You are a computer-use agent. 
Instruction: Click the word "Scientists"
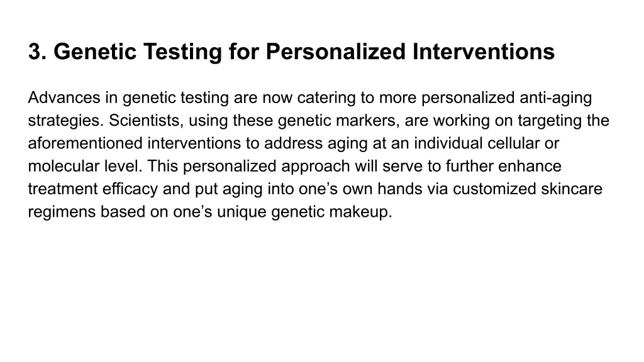pyautogui.click(x=144, y=121)
